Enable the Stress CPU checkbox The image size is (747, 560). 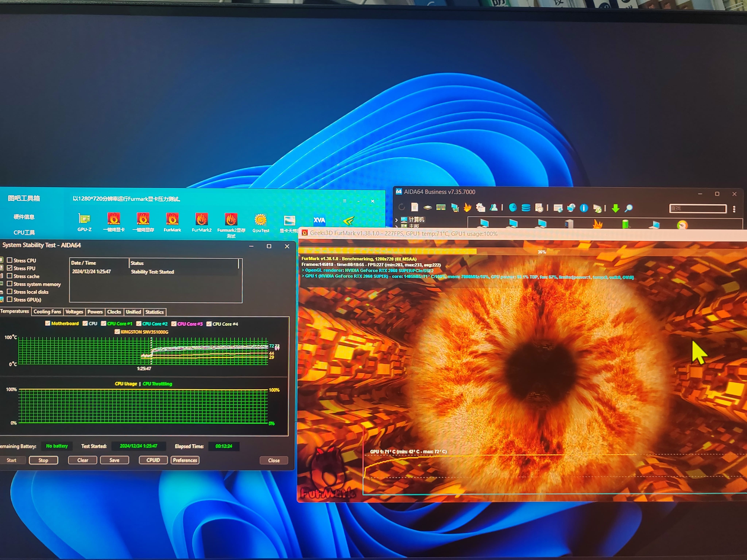tap(10, 260)
